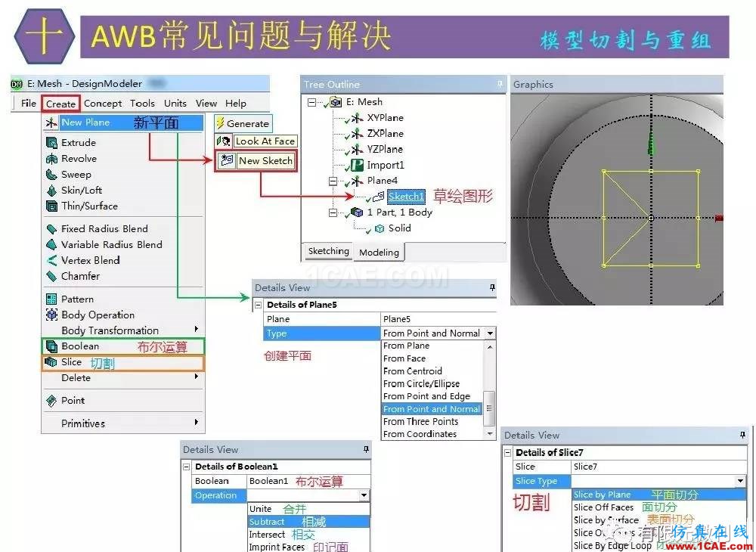Open the Concept menu

[x=103, y=103]
